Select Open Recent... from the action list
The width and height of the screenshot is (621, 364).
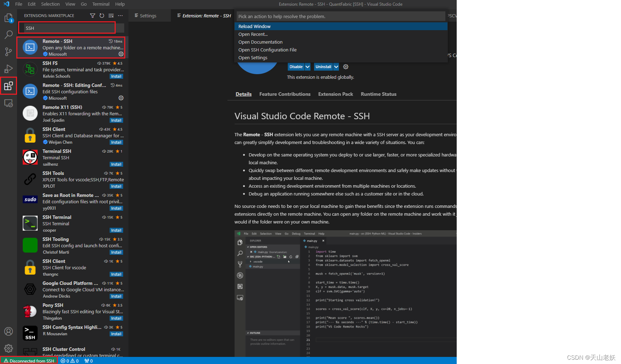(341, 34)
